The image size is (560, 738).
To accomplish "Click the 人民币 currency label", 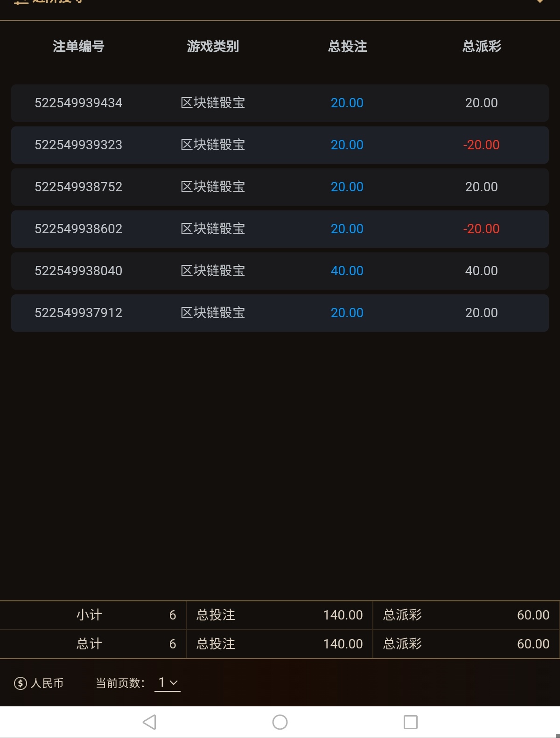I will (x=47, y=683).
